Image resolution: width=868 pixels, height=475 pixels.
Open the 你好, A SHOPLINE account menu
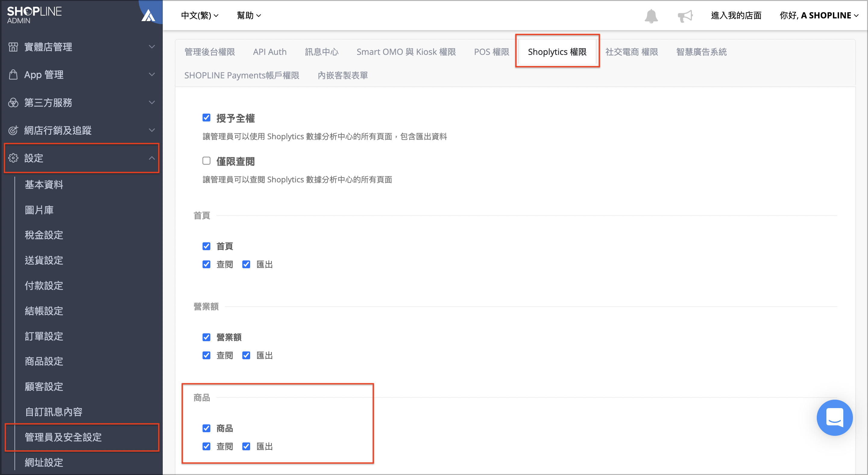(819, 15)
